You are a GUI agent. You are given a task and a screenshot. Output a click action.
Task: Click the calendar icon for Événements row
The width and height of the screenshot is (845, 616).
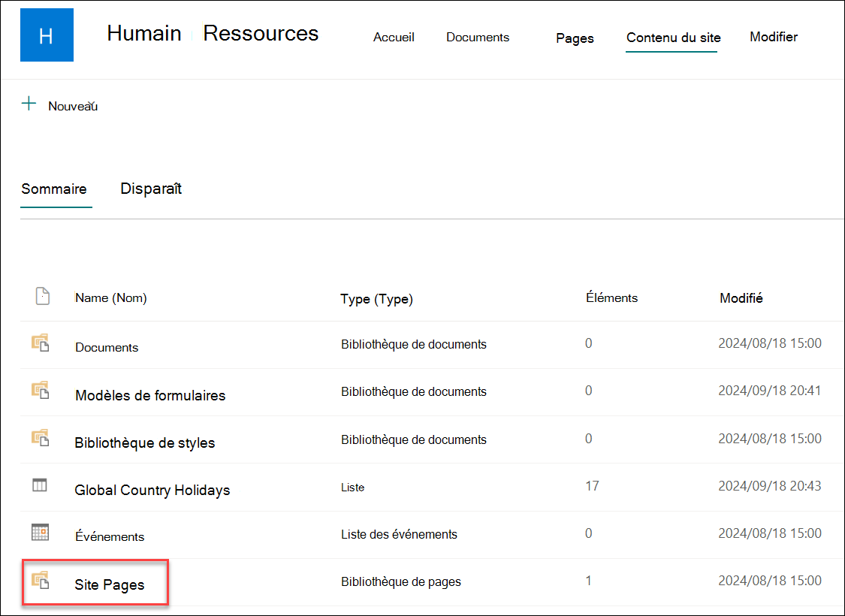pos(41,533)
